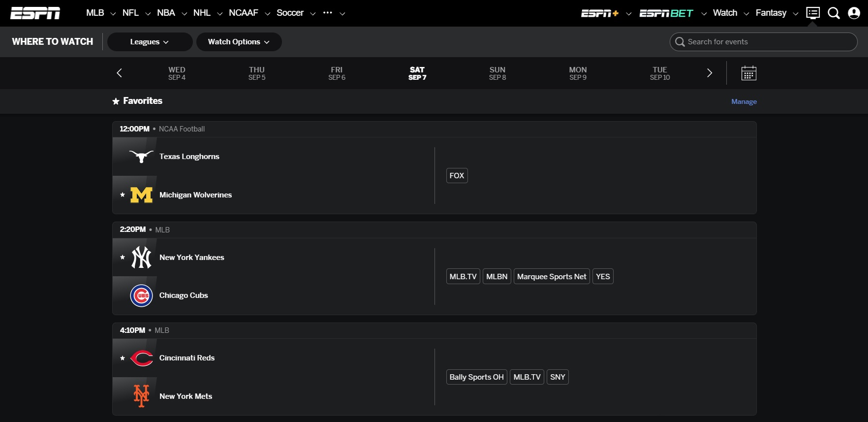Open the MLB nav item
This screenshot has height=422, width=868.
[95, 13]
